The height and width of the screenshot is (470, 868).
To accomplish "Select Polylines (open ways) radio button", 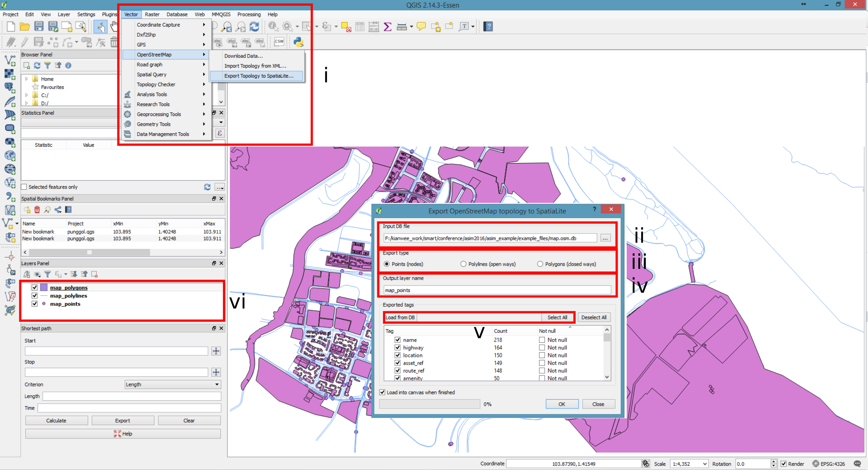I will 463,264.
